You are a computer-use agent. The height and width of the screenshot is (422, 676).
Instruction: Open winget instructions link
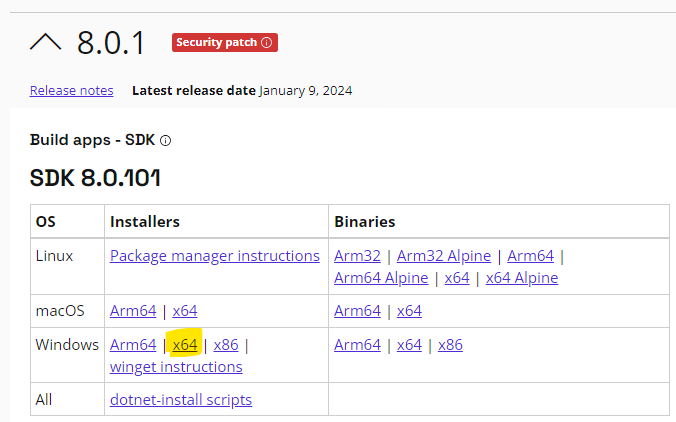point(176,367)
